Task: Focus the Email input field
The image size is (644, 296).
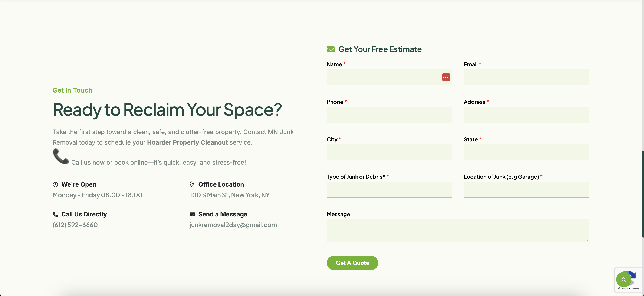Action: coord(526,77)
